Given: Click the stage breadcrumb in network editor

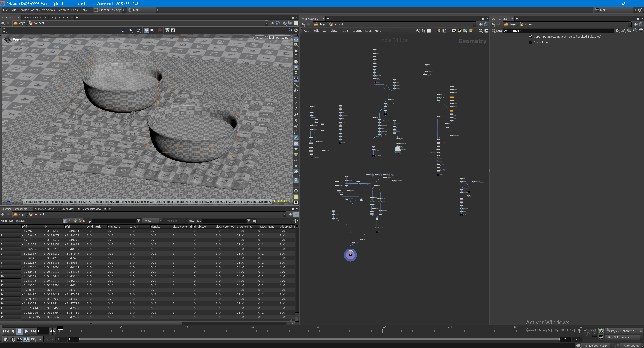Looking at the screenshot, I should point(320,24).
